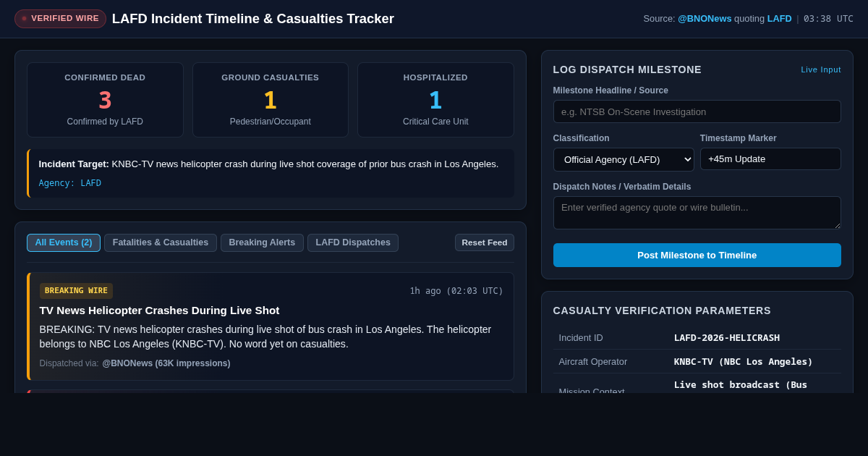Open the @BNONews source link in header
The height and width of the screenshot is (456, 868).
tap(705, 19)
